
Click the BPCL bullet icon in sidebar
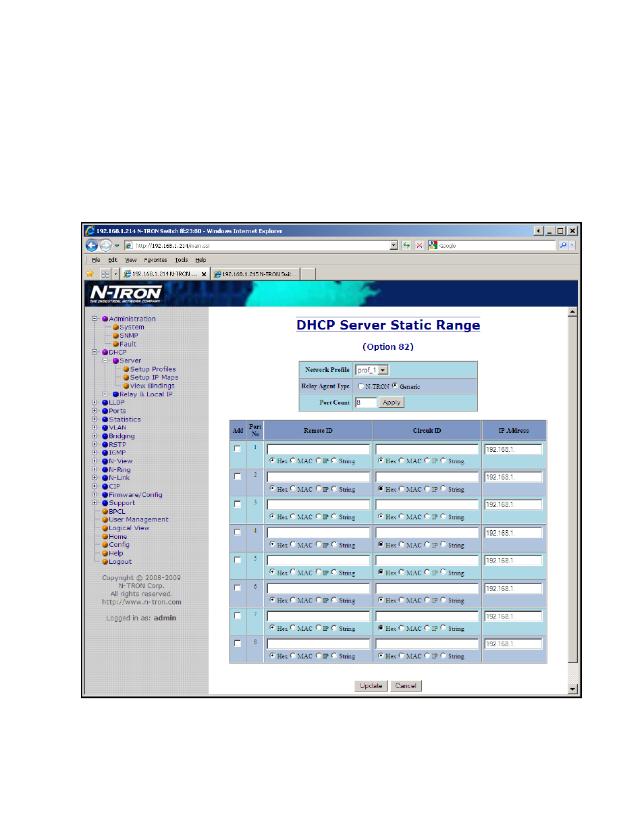tap(105, 511)
